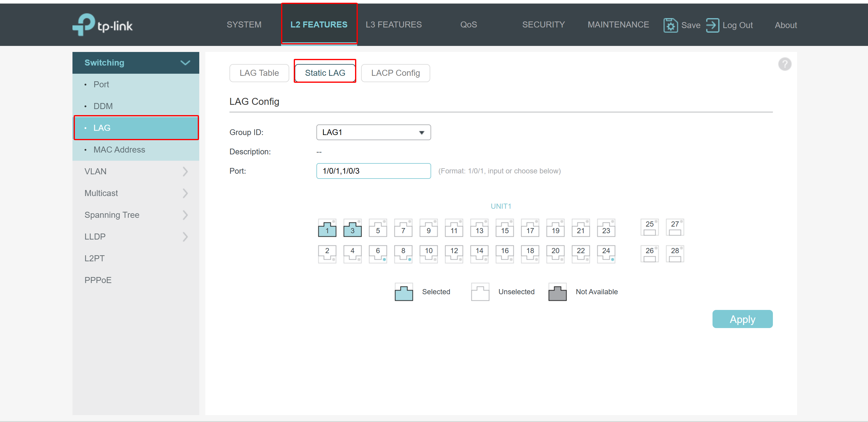The height and width of the screenshot is (422, 868).
Task: Switch to the LACP Config tab
Action: 395,73
